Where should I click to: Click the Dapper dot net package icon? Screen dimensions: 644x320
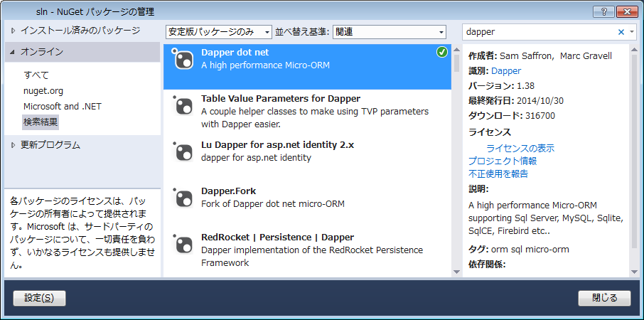pos(183,60)
